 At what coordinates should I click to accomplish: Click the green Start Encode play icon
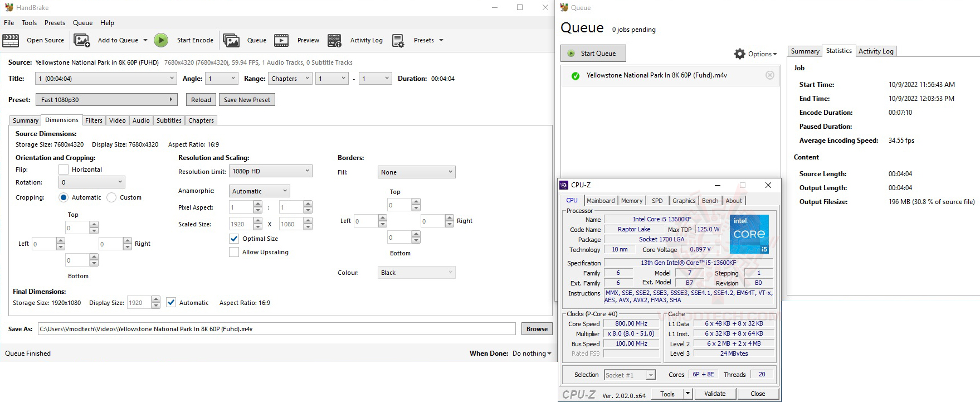(161, 40)
